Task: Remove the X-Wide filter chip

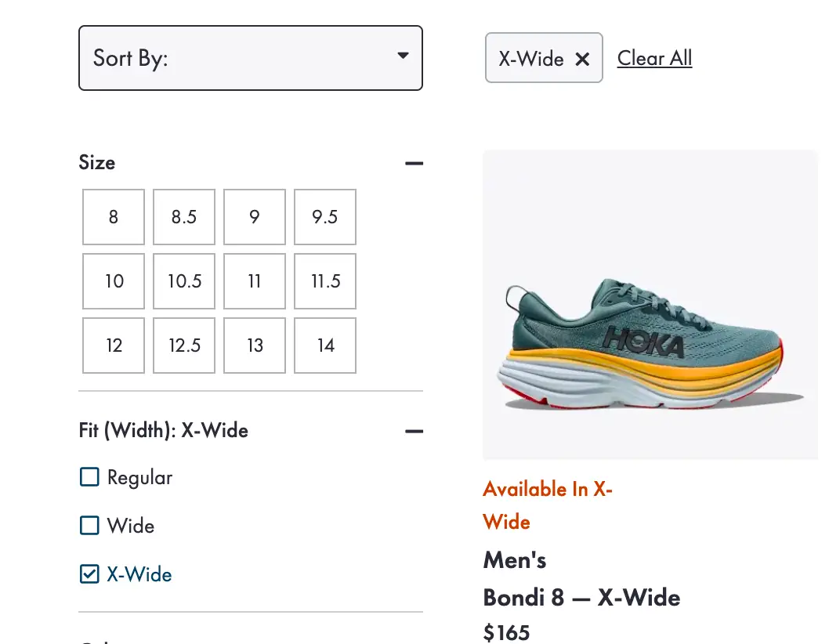Action: [x=583, y=57]
